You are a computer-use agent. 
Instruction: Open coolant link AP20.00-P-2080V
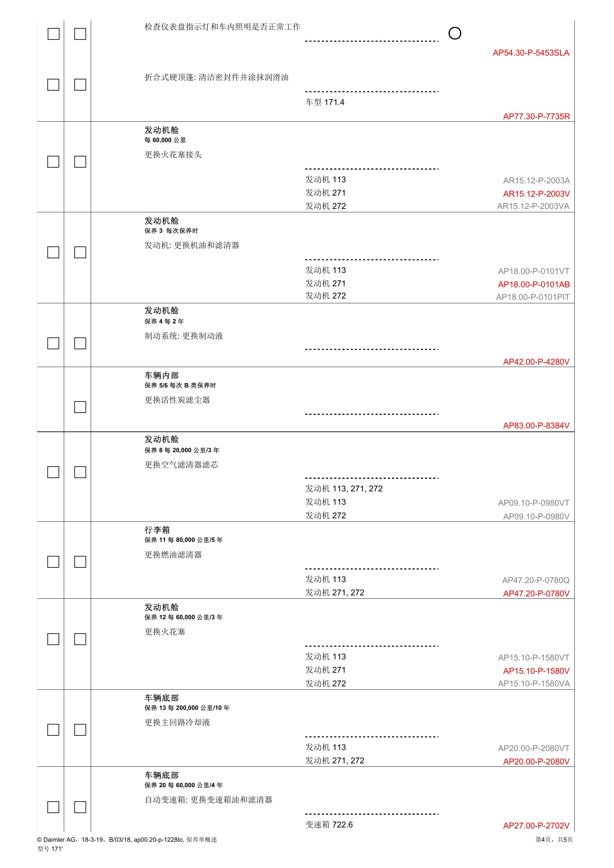pyautogui.click(x=536, y=761)
